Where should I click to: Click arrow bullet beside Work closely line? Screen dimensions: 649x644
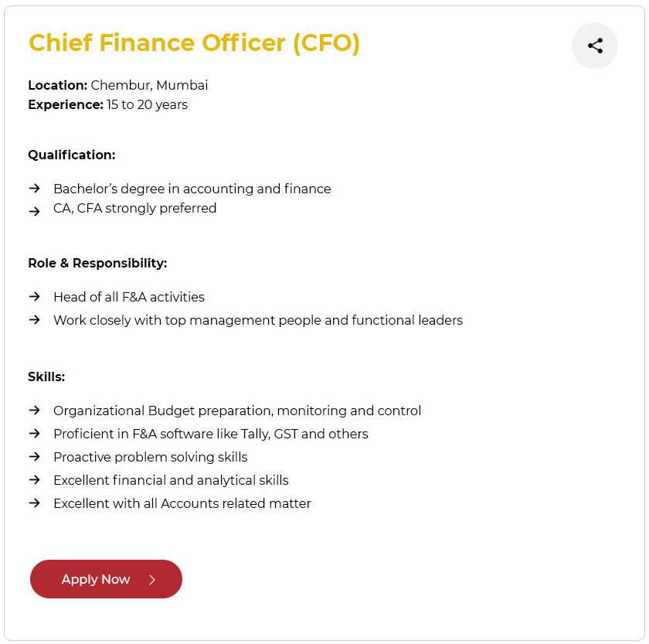click(34, 320)
